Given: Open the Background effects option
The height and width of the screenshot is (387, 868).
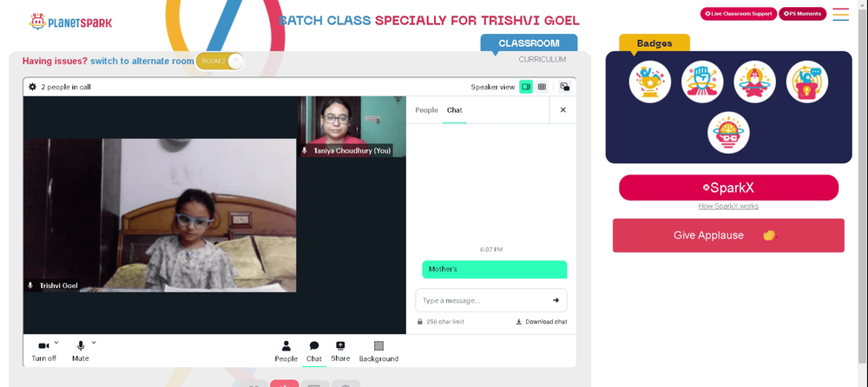Looking at the screenshot, I should point(378,351).
